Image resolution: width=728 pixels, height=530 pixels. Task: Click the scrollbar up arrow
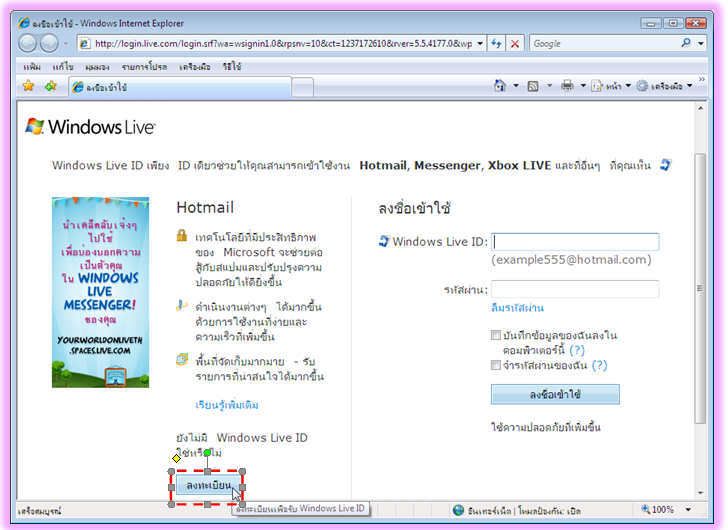[700, 108]
